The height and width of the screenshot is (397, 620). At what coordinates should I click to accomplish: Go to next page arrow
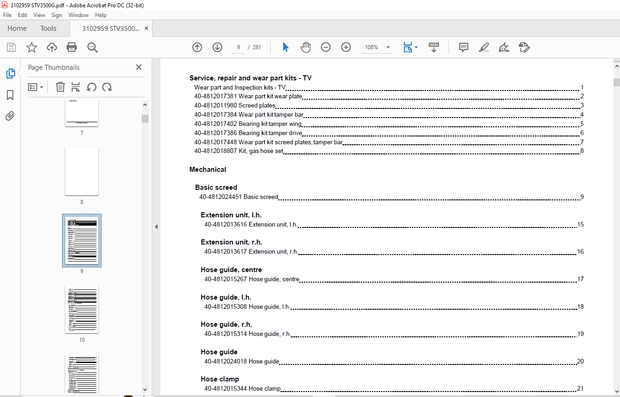tap(217, 47)
